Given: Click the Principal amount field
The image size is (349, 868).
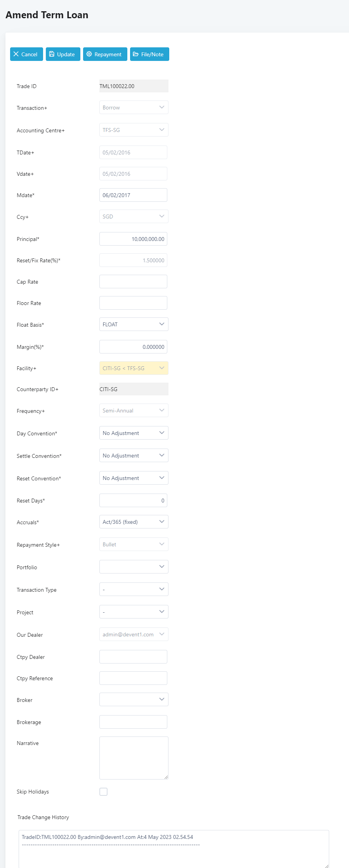Looking at the screenshot, I should pos(133,239).
